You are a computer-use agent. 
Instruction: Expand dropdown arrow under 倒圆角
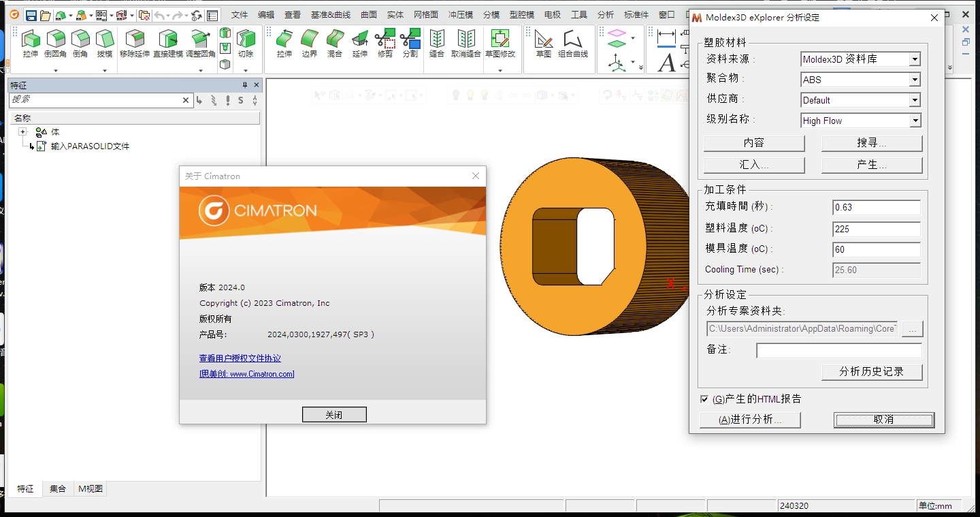56,69
